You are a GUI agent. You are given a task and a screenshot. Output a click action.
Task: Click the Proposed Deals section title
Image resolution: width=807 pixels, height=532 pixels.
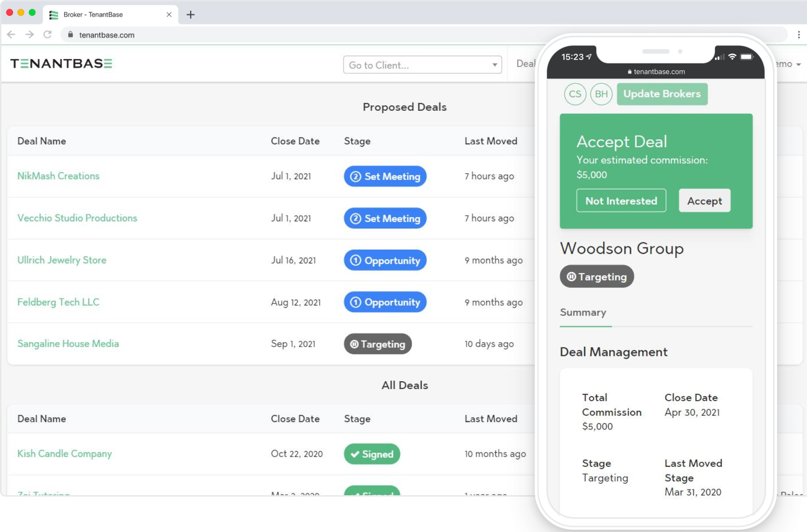point(404,107)
